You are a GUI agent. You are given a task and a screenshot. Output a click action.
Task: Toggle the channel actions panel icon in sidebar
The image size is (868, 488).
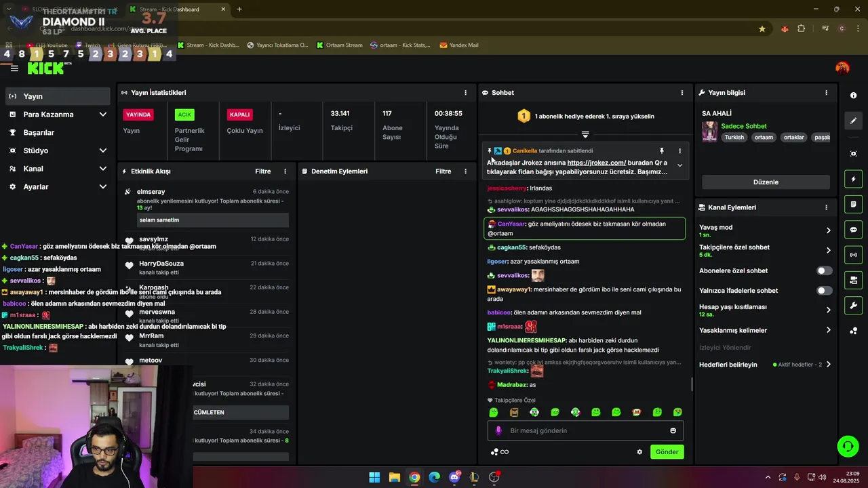coord(853,280)
